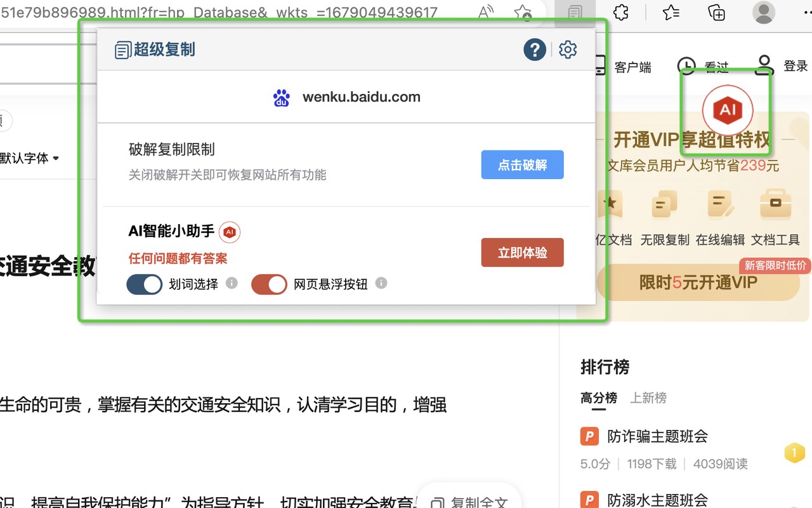Open the browser collections icon
The width and height of the screenshot is (812, 508).
(716, 12)
